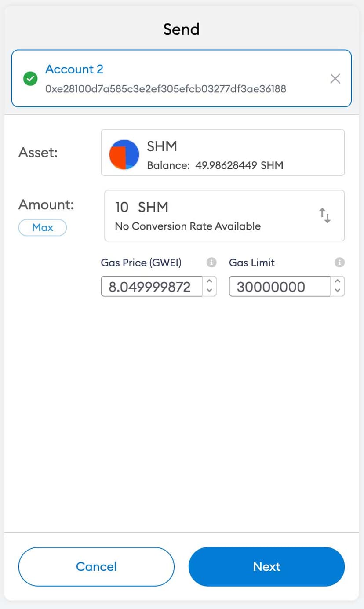The width and height of the screenshot is (364, 609).
Task: Focus the Gas Price (GWEI) input field
Action: click(152, 287)
